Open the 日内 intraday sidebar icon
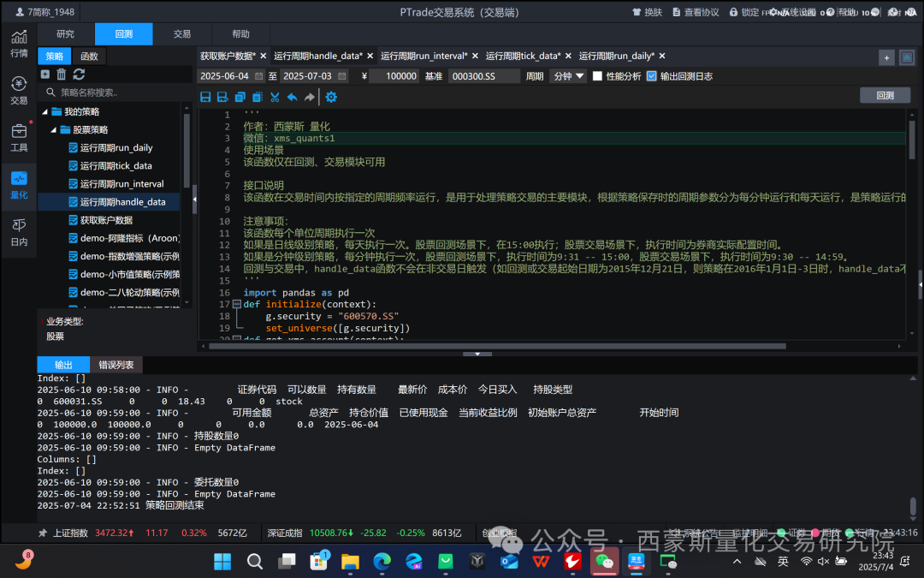The height and width of the screenshot is (578, 924). click(19, 232)
